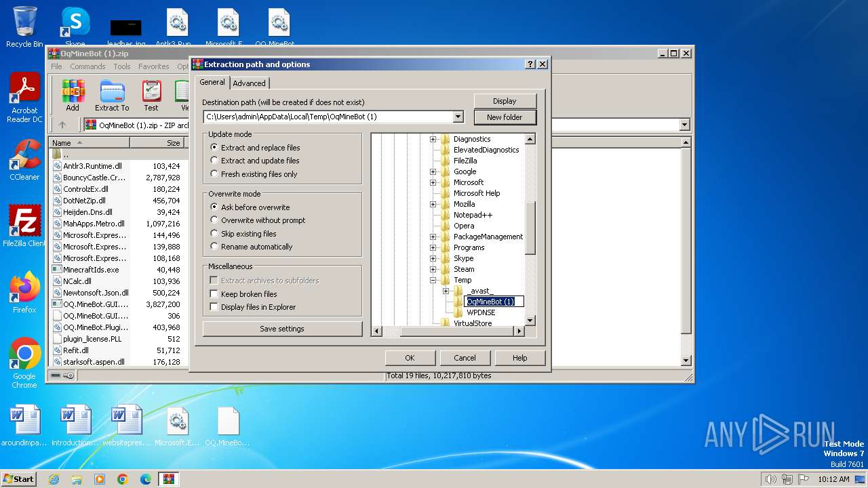Click Internet Explorer taskbar icon

[x=54, y=479]
